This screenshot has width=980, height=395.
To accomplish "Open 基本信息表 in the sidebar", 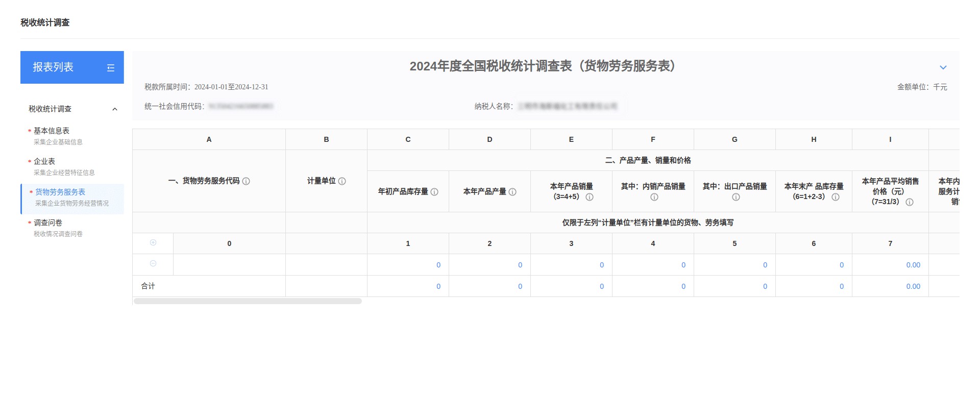I will point(52,131).
